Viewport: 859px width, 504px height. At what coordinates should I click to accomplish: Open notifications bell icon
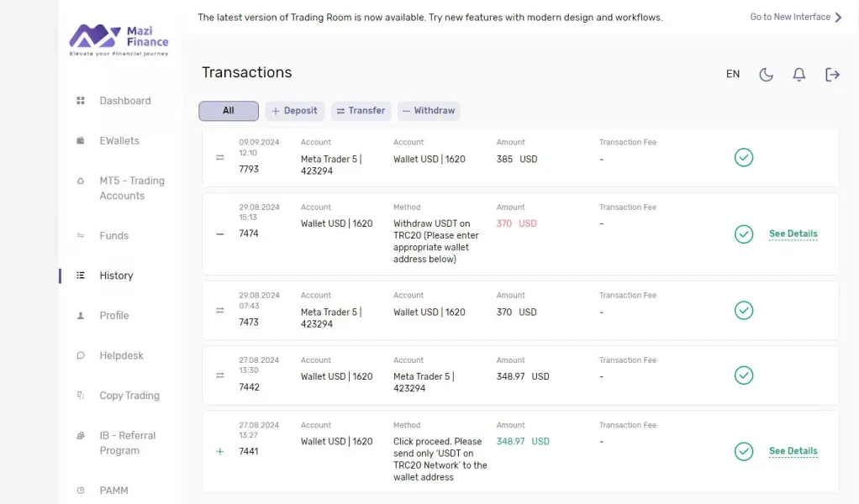(798, 75)
